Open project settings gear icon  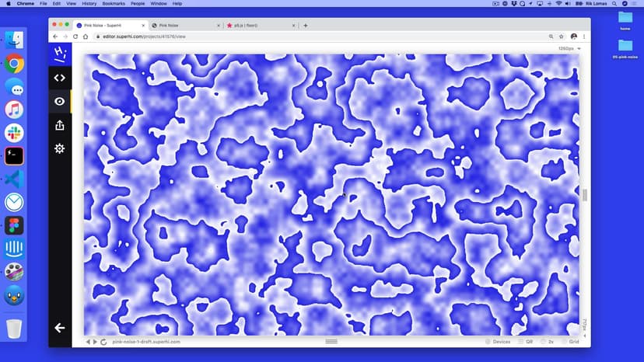coord(59,148)
